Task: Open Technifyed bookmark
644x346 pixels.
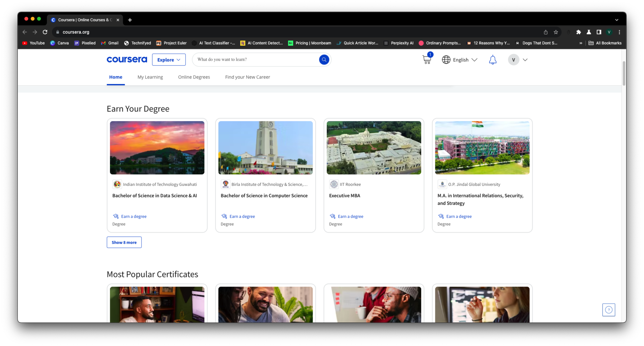Action: tap(138, 43)
